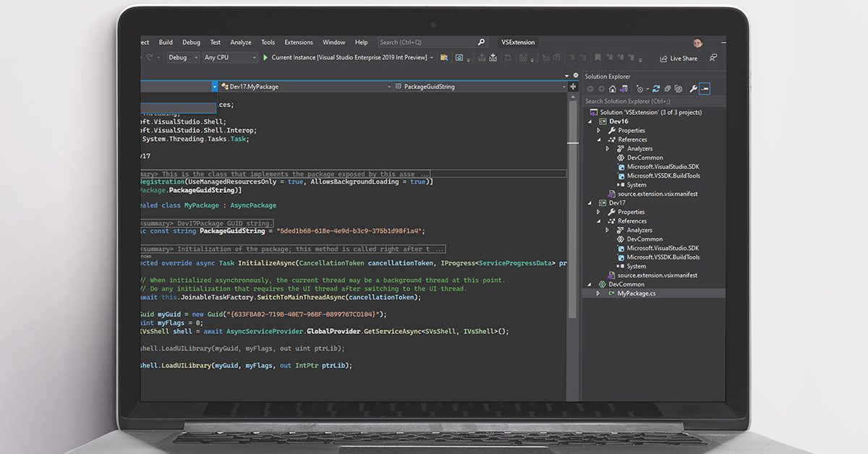Expand Analyzers under Dev16 References

click(x=608, y=149)
